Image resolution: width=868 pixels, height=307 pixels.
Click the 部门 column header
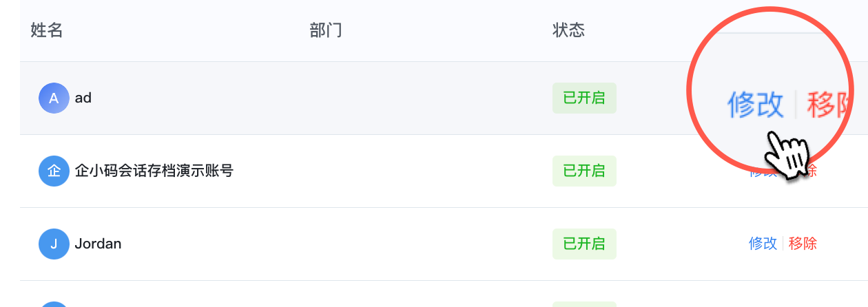(326, 30)
